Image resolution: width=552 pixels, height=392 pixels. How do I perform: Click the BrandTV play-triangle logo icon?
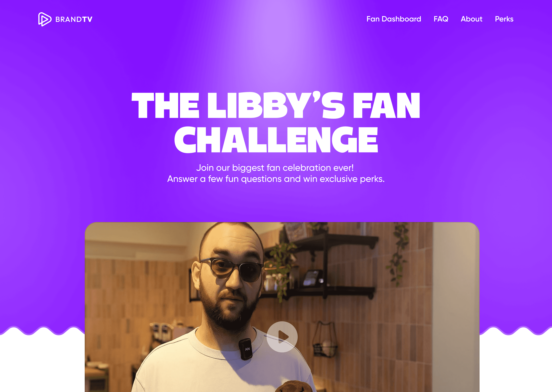point(45,19)
